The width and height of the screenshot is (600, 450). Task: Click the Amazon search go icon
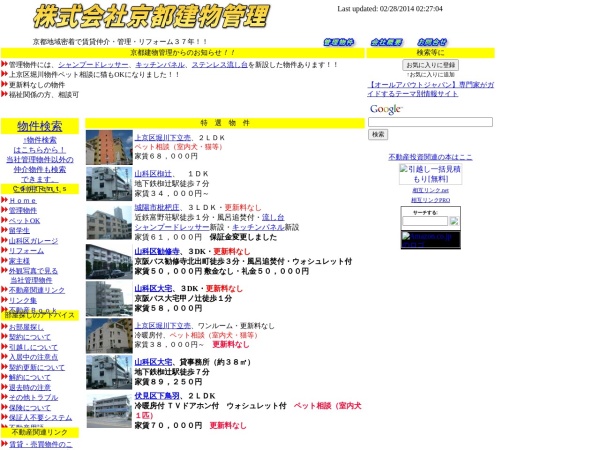(x=454, y=221)
